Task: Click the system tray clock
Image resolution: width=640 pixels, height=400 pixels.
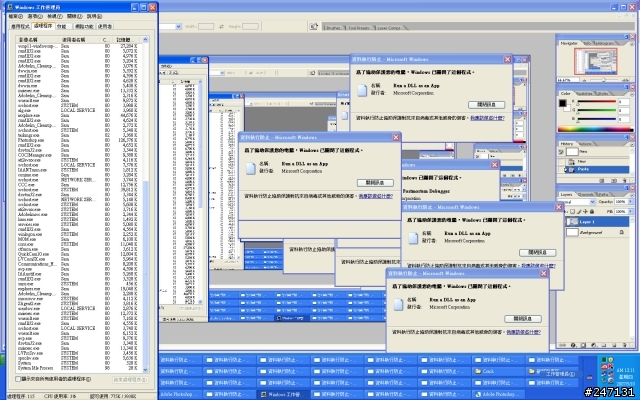Action: coord(625,377)
